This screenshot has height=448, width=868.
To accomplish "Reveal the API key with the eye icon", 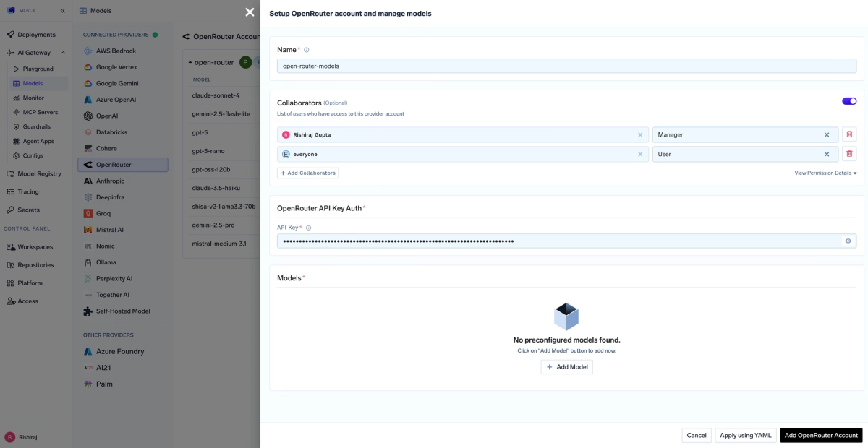I will click(848, 241).
